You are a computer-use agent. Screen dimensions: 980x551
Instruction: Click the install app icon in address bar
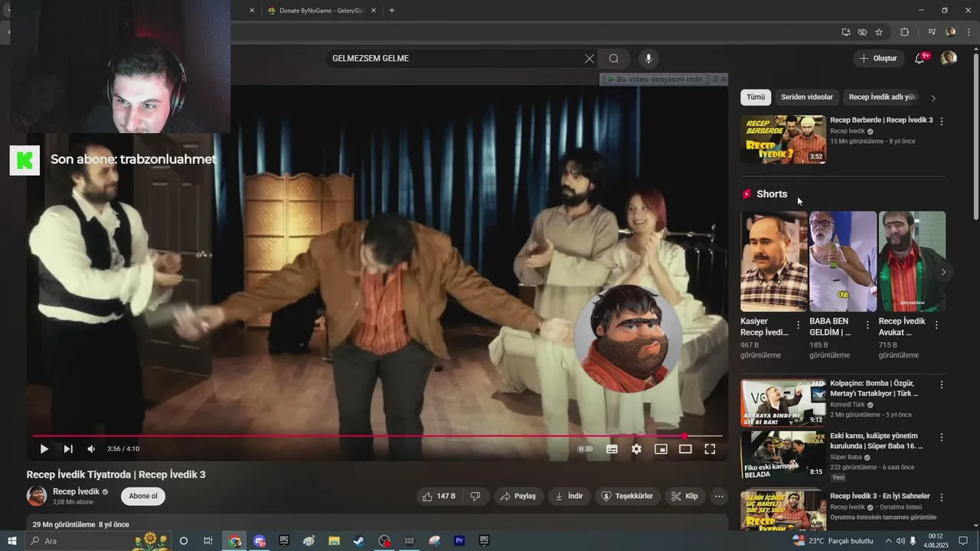[846, 32]
